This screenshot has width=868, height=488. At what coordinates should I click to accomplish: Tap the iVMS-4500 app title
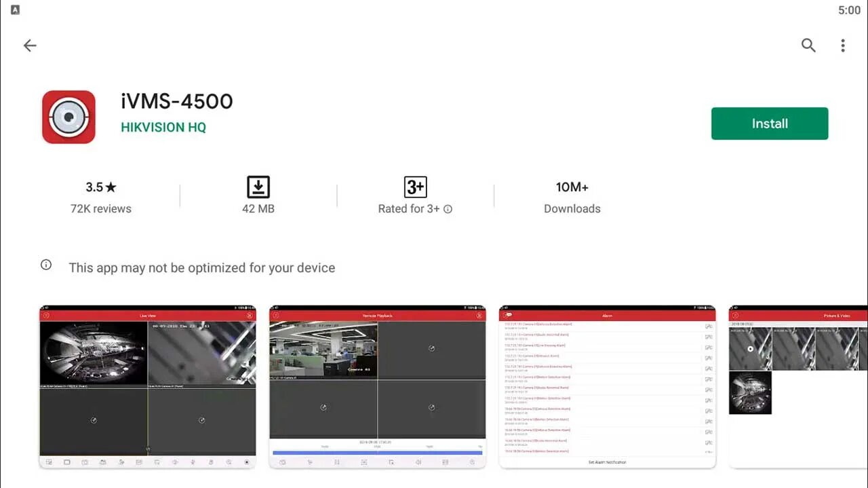(x=177, y=101)
